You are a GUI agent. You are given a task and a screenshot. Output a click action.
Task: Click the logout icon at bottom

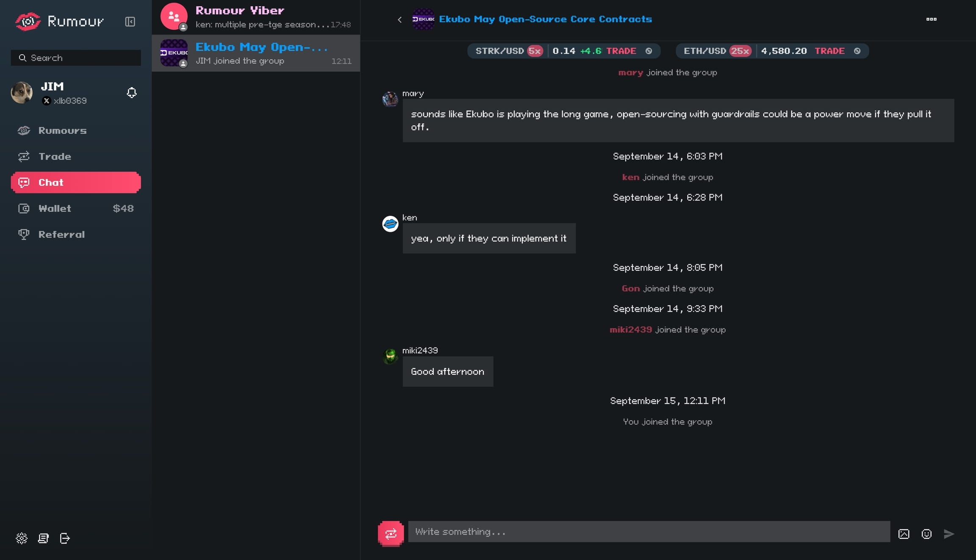65,538
